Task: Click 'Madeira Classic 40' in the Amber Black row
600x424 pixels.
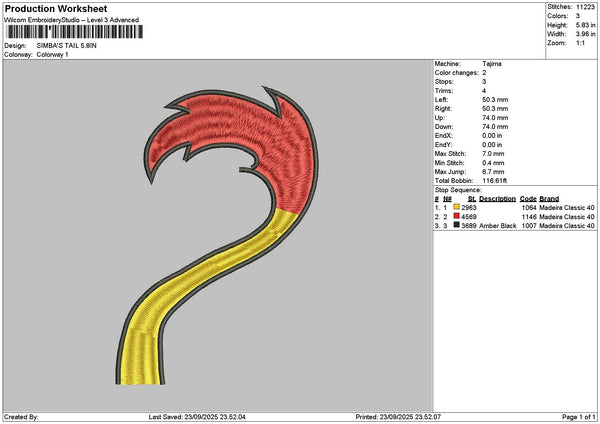Action: coord(567,226)
